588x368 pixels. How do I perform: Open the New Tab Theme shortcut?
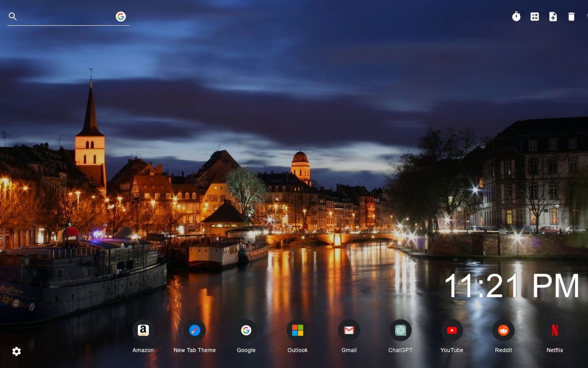click(195, 330)
